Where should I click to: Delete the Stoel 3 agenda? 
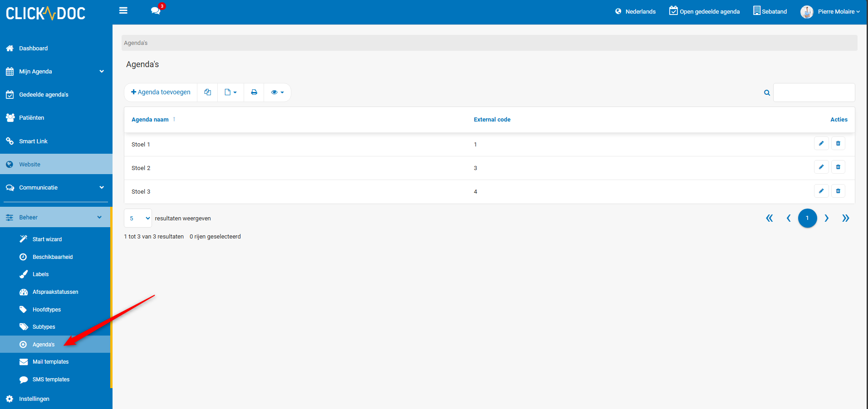tap(838, 191)
